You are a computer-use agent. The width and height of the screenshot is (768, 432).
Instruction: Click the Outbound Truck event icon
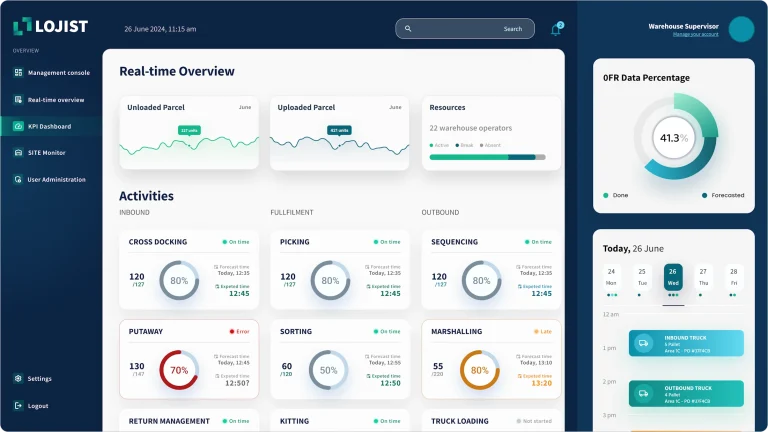(x=644, y=393)
